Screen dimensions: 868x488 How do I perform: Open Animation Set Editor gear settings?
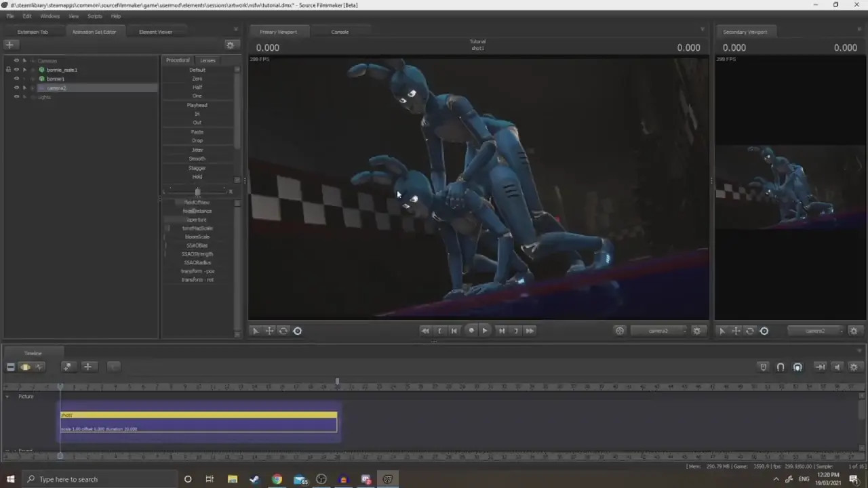tap(230, 45)
